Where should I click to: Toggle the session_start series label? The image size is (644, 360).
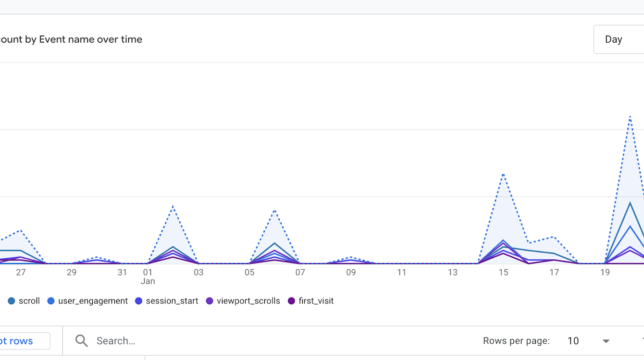click(x=172, y=301)
